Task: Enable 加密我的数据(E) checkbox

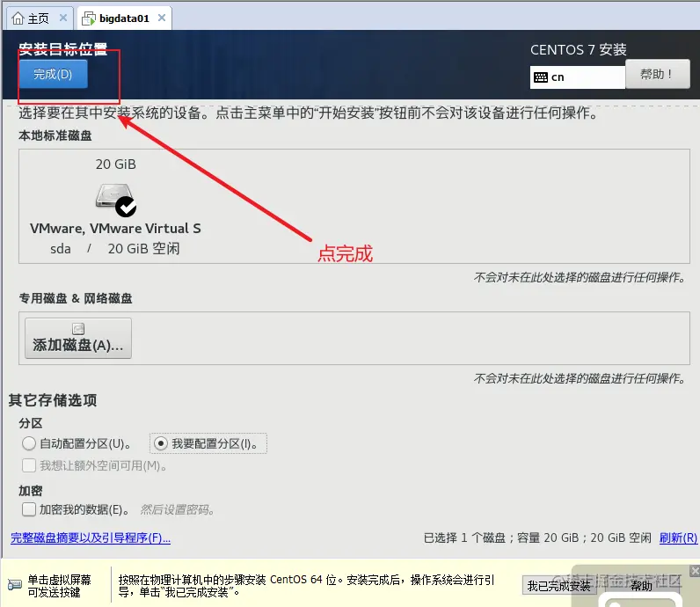Action: 29,509
